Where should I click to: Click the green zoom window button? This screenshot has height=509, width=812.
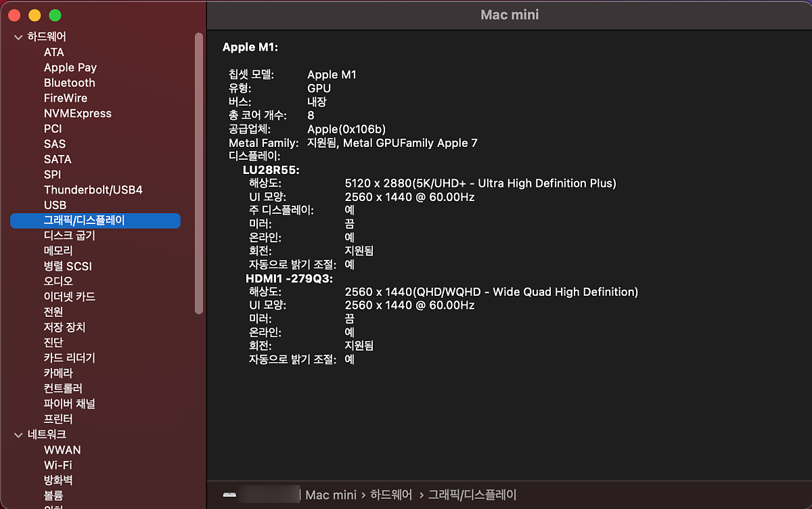55,15
